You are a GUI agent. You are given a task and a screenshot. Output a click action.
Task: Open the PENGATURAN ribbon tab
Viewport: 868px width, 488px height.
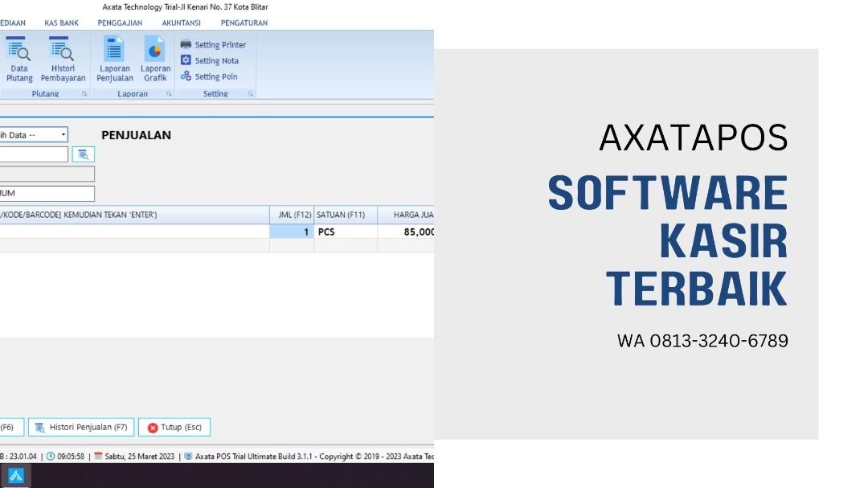click(x=244, y=23)
